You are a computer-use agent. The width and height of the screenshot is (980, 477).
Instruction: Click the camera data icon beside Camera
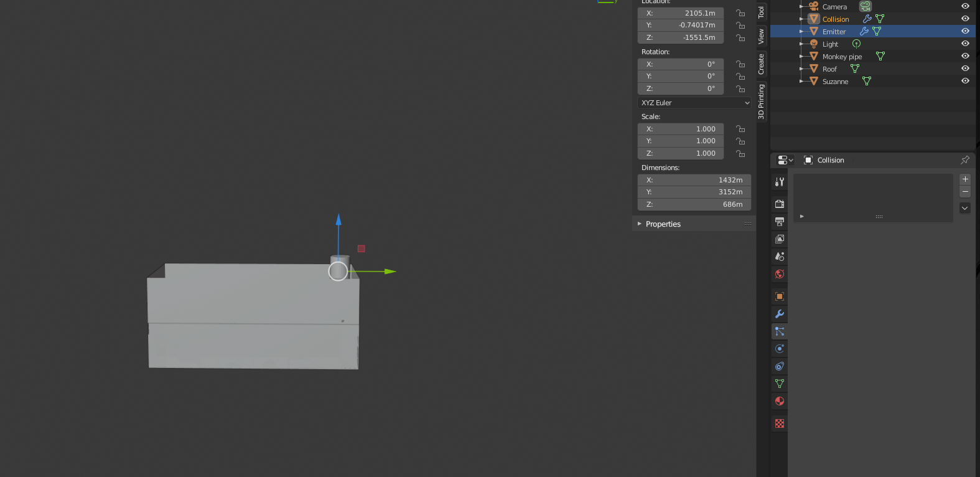pos(866,6)
